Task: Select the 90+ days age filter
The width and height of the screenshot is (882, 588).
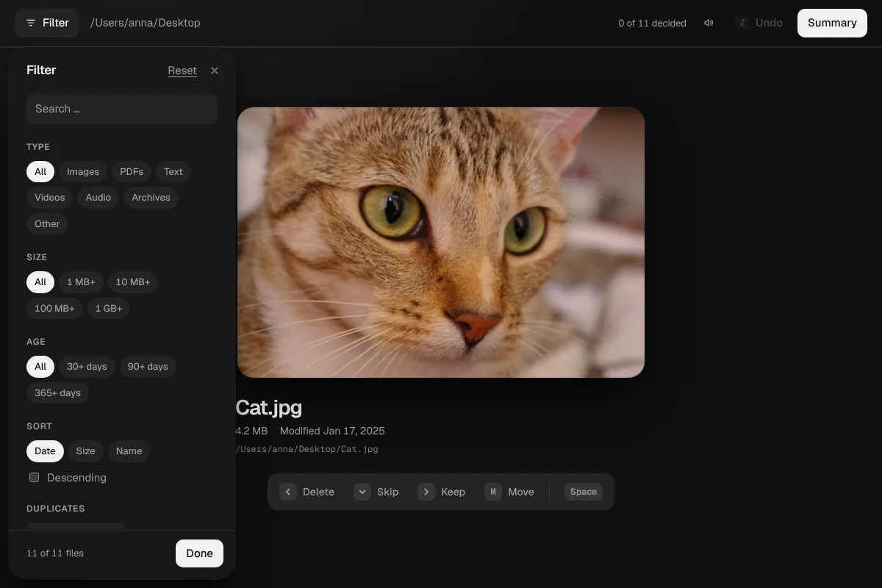Action: (148, 366)
